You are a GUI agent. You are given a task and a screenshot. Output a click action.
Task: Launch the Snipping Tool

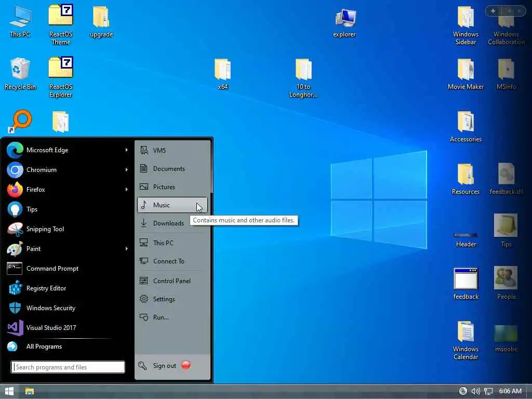point(67,229)
